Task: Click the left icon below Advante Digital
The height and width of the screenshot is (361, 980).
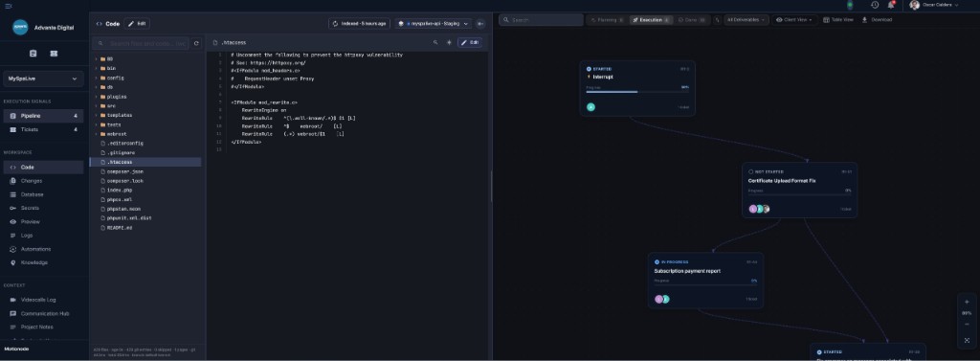Action: point(33,54)
